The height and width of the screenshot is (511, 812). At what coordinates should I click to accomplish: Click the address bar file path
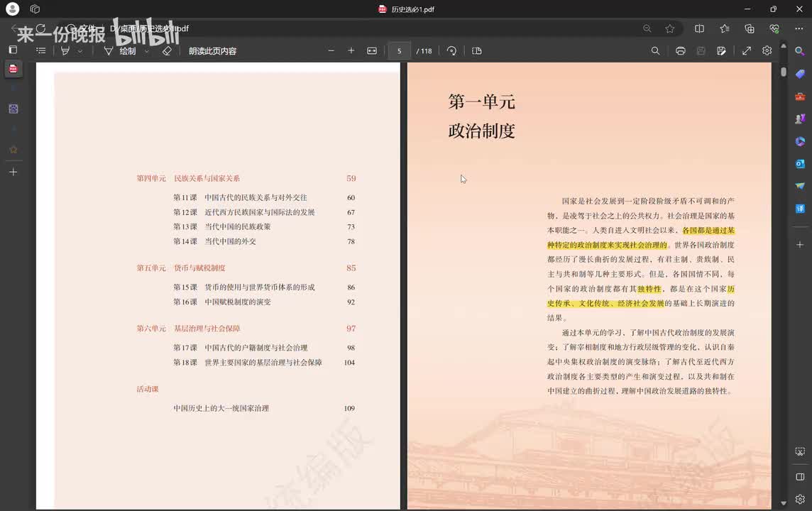pos(149,28)
